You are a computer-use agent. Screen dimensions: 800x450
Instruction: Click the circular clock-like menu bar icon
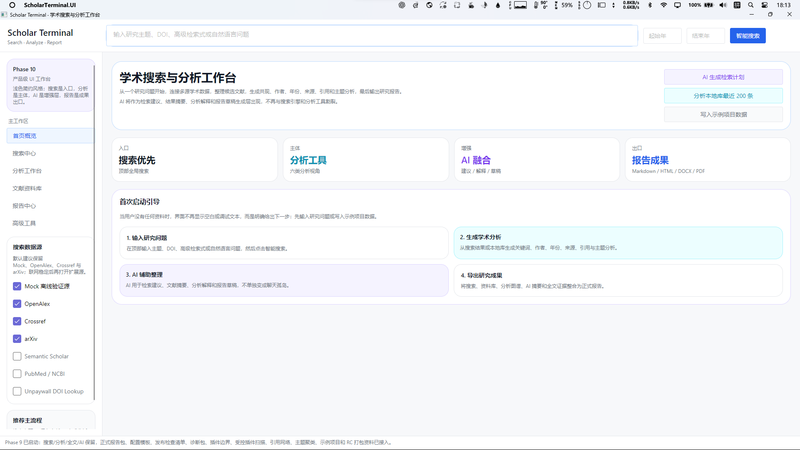pos(587,5)
